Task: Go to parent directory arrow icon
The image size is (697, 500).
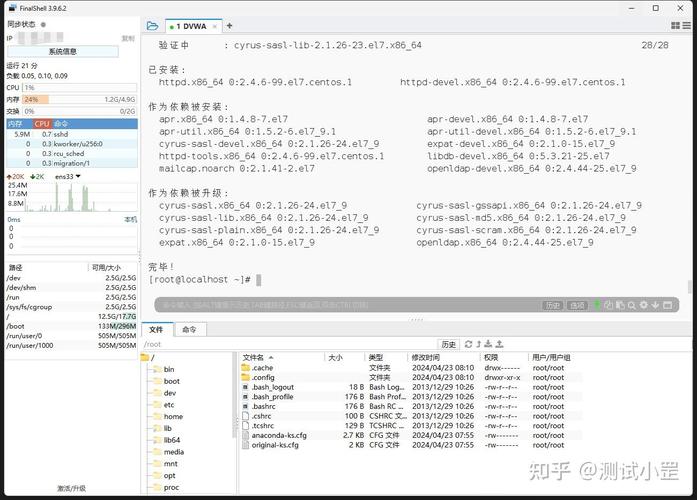Action: [x=479, y=344]
